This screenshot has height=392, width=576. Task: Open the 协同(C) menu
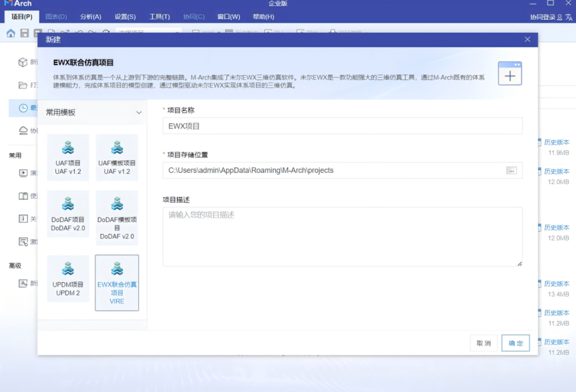click(194, 17)
